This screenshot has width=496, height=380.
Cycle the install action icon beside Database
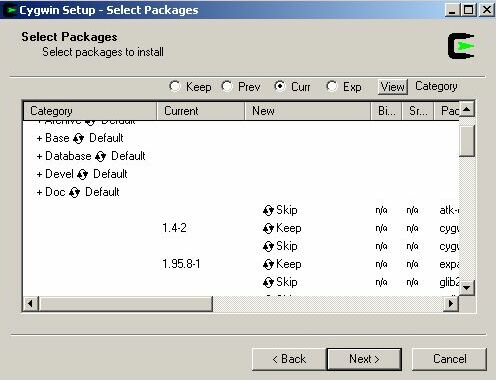tap(100, 156)
